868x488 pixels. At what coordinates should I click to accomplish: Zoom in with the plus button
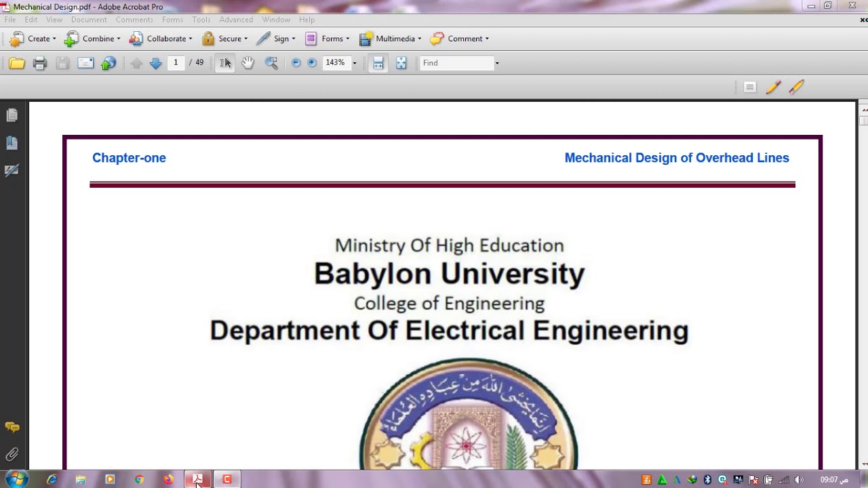coord(312,63)
